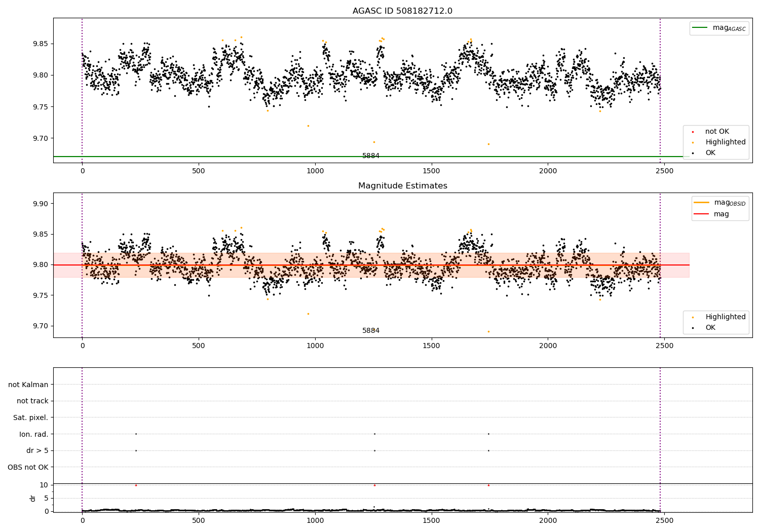Viewport: 760px width, 532px height.
Task: Click the red 'not OK' legend marker
Action: click(x=693, y=132)
